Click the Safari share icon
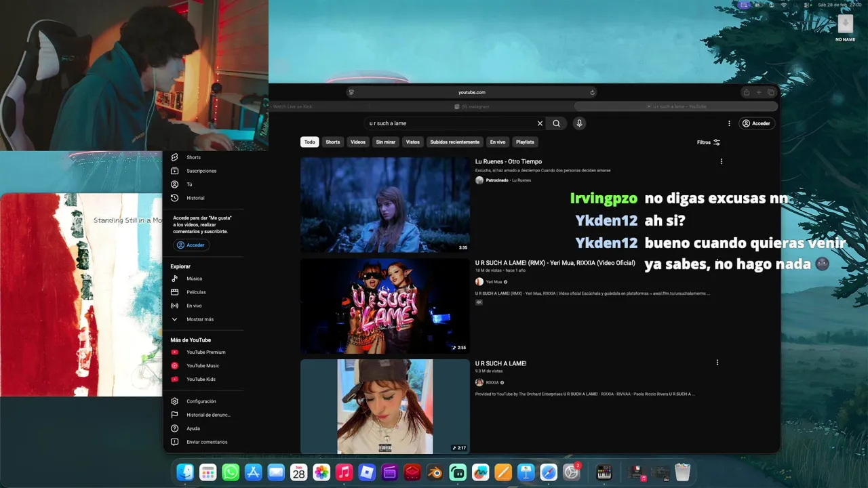The height and width of the screenshot is (488, 868). pos(746,92)
